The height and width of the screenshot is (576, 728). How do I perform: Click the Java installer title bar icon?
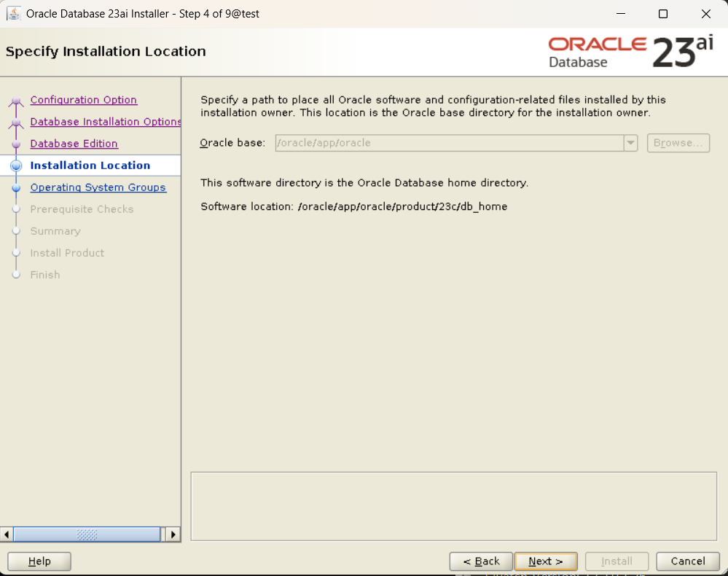[13, 14]
